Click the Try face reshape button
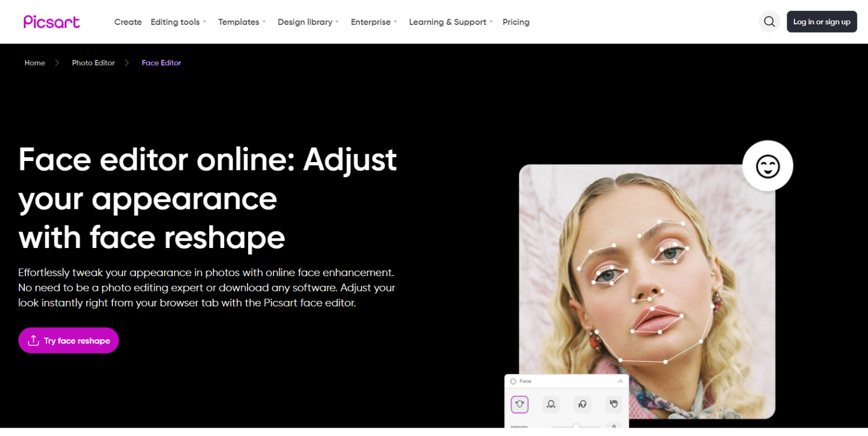 (x=68, y=341)
